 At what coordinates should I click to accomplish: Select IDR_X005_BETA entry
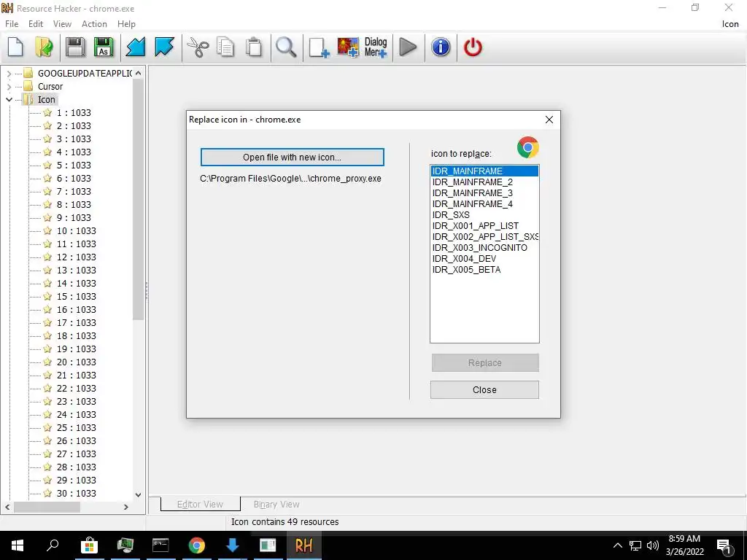click(x=484, y=270)
